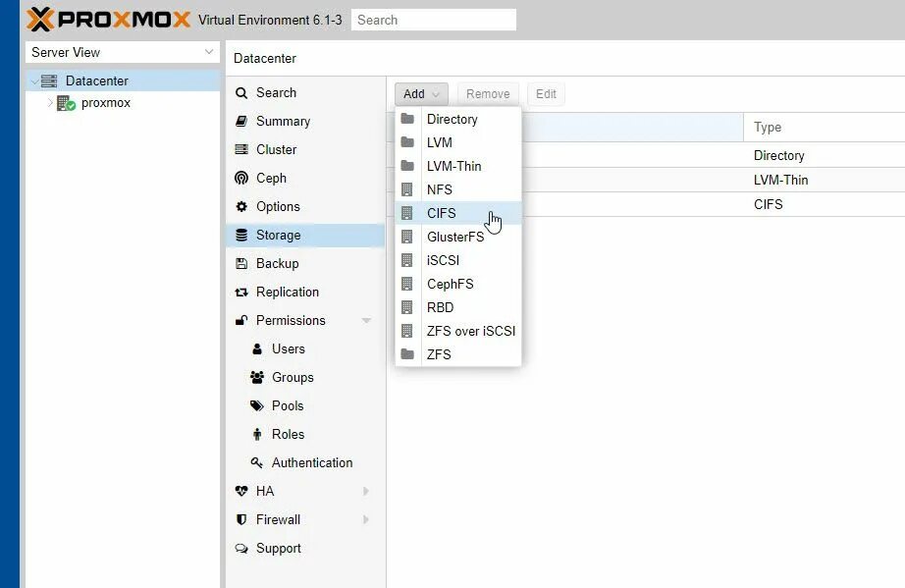This screenshot has width=905, height=588.
Task: Select the Directory type storage row
Action: pos(647,155)
